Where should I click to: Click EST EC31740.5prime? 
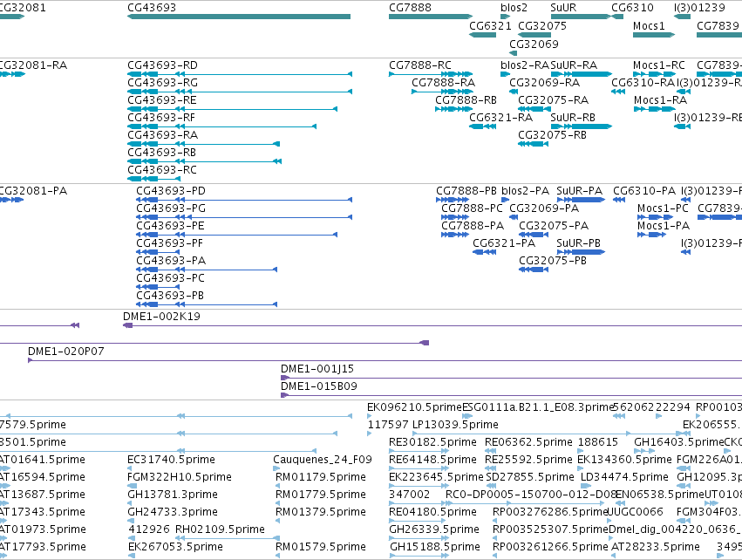pyautogui.click(x=171, y=460)
